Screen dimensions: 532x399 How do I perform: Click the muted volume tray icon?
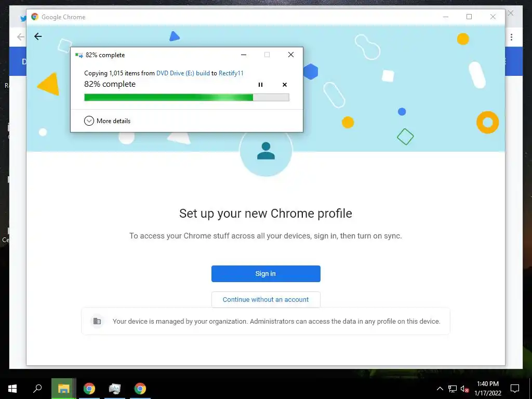(464, 389)
